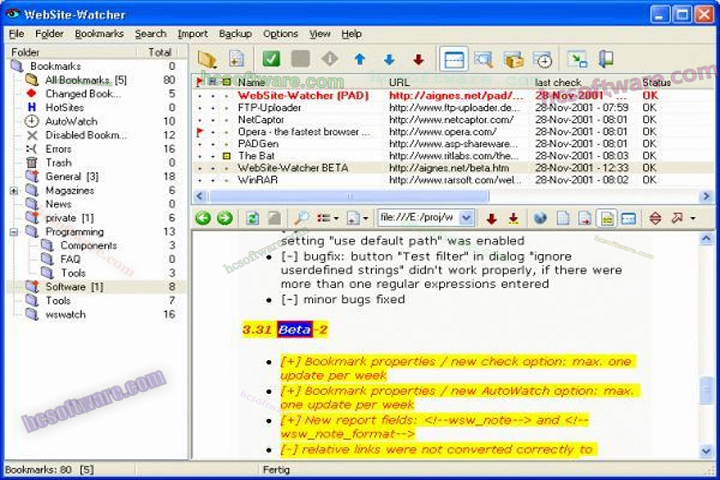Toggle the highlight changes button with the yellow page
Screen dimensions: 720x480
pyautogui.click(x=607, y=218)
